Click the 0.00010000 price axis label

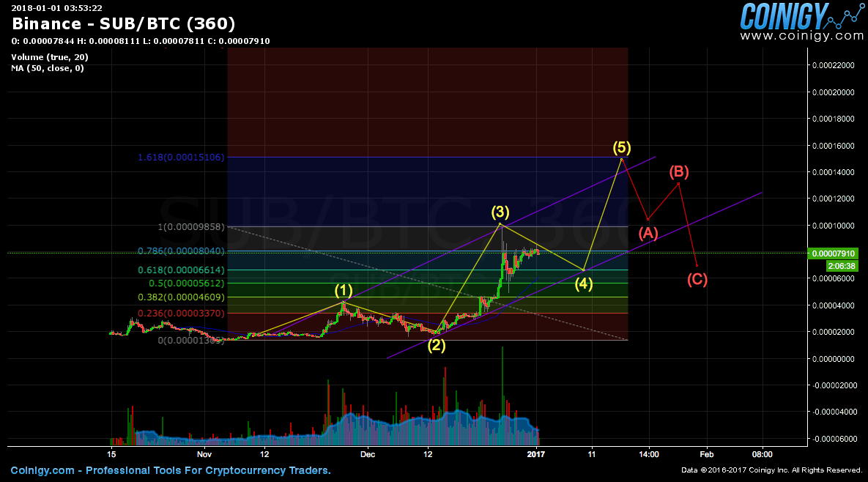click(x=834, y=226)
